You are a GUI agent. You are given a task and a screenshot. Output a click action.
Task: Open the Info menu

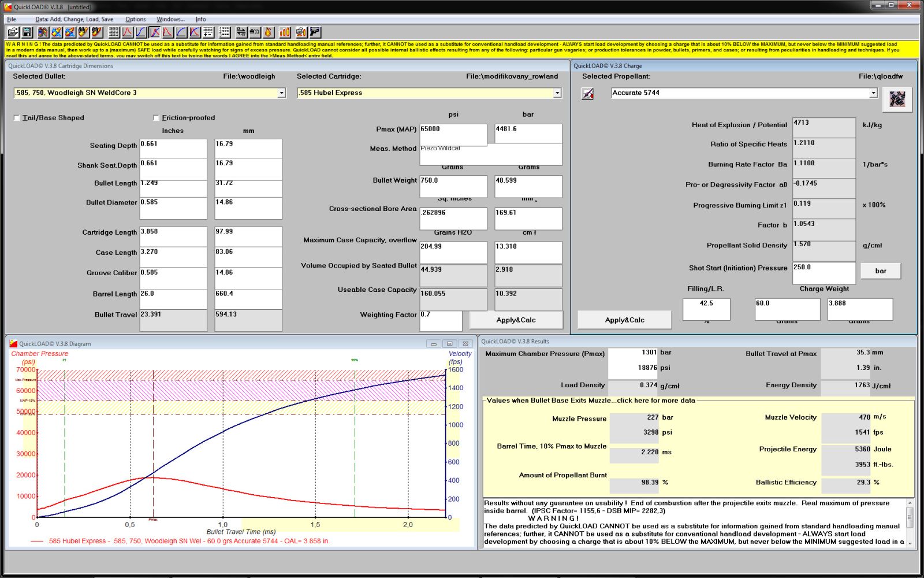tap(200, 19)
